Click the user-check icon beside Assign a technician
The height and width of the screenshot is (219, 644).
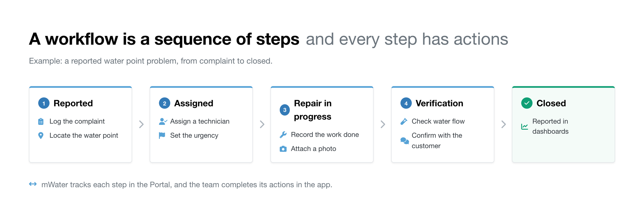point(163,121)
